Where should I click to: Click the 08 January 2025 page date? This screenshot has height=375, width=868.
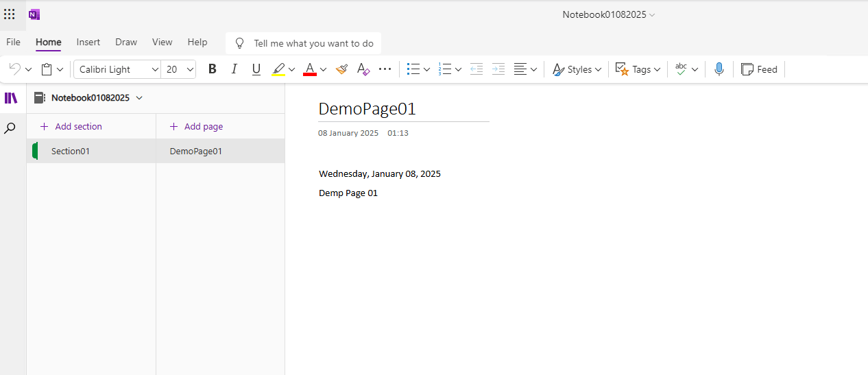pos(348,133)
